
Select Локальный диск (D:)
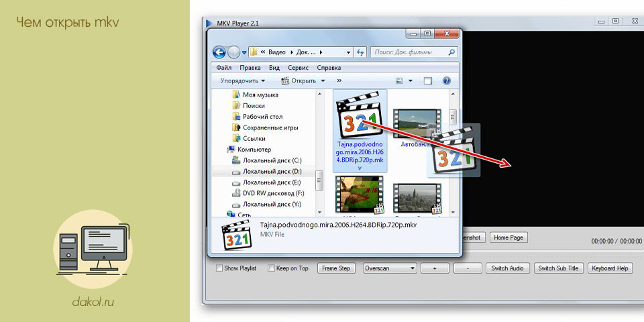272,171
